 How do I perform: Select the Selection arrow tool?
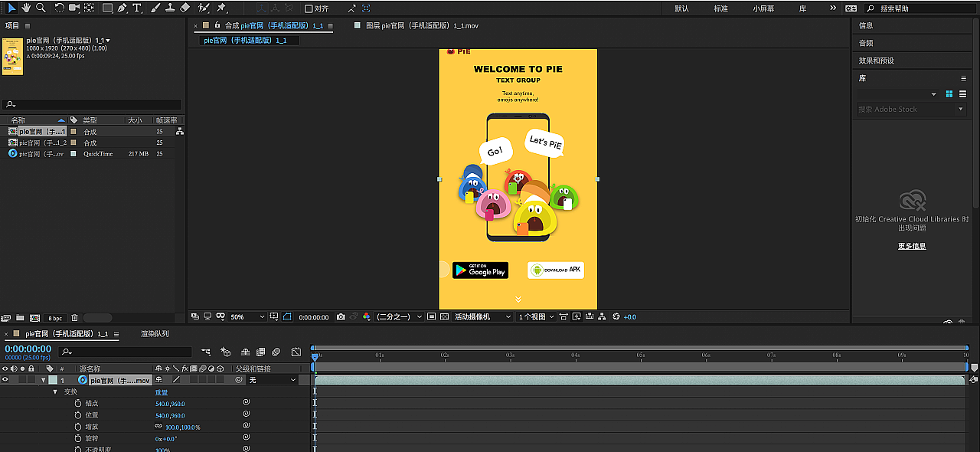11,8
